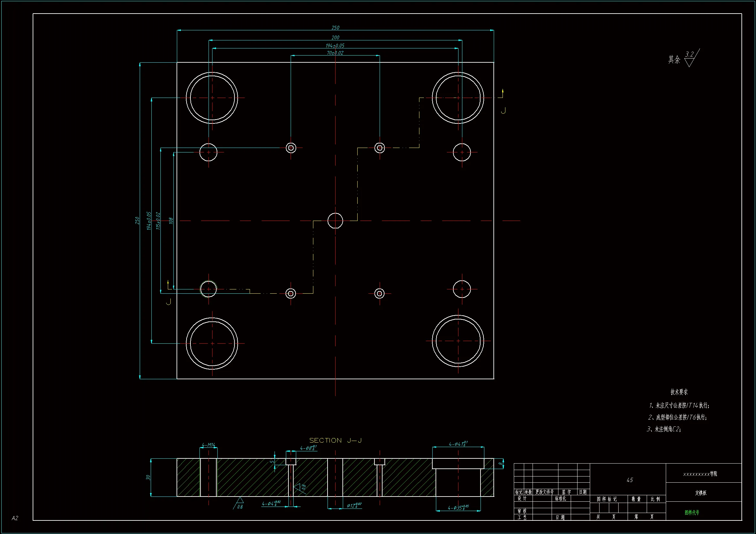Click the A2 sheet size label
Screen dimensions: 756x534
click(15, 518)
